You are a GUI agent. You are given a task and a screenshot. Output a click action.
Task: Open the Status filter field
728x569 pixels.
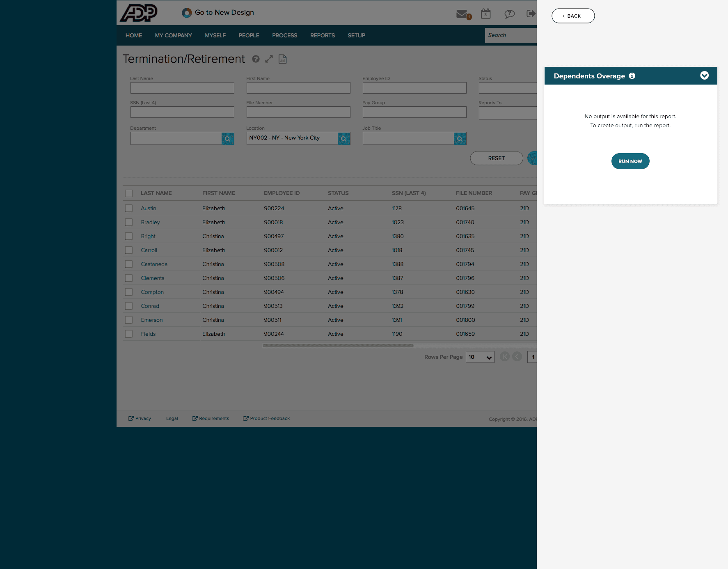[x=508, y=88]
